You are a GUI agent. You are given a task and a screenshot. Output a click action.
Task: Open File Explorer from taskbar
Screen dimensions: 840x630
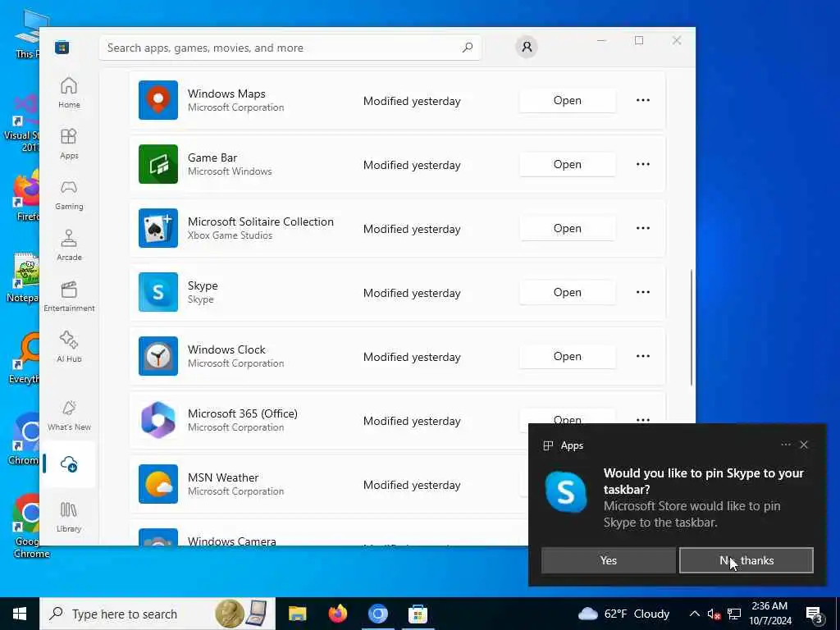coord(297,614)
